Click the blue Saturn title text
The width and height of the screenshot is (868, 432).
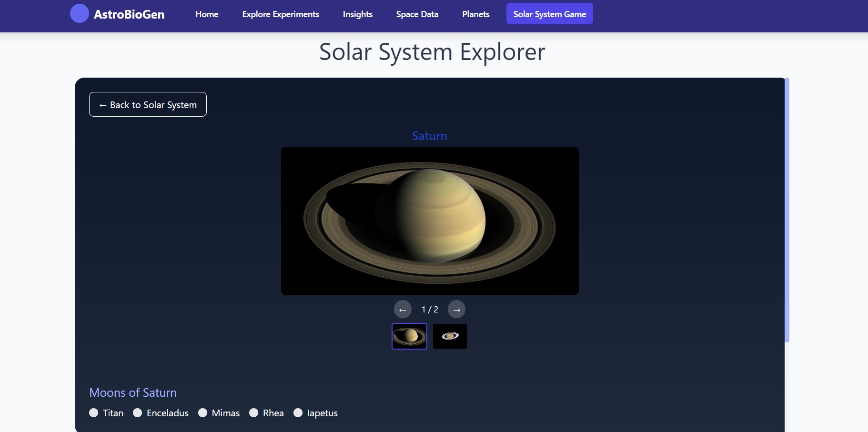point(430,136)
